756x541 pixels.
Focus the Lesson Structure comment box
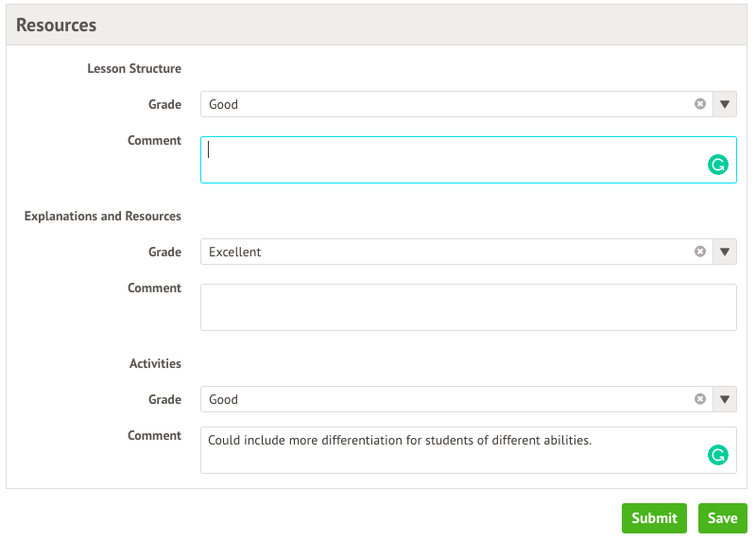click(x=454, y=160)
